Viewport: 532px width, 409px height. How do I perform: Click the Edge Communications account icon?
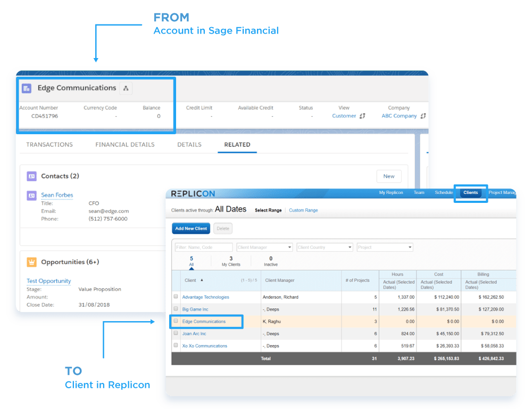click(27, 88)
